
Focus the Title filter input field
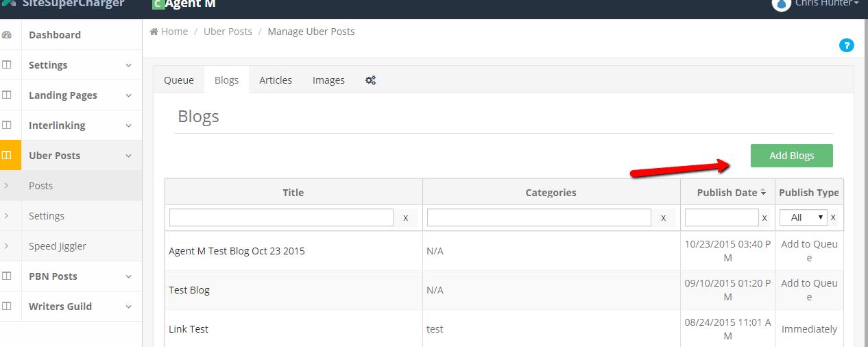281,217
